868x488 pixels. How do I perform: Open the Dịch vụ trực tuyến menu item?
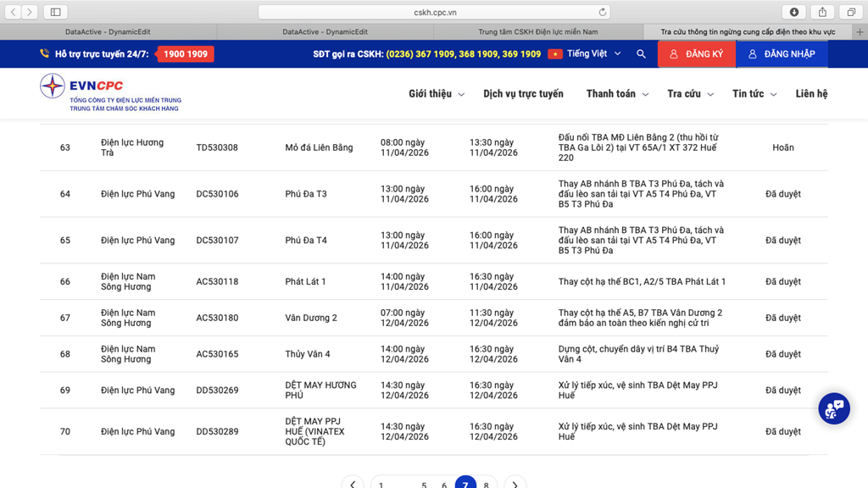(x=523, y=94)
